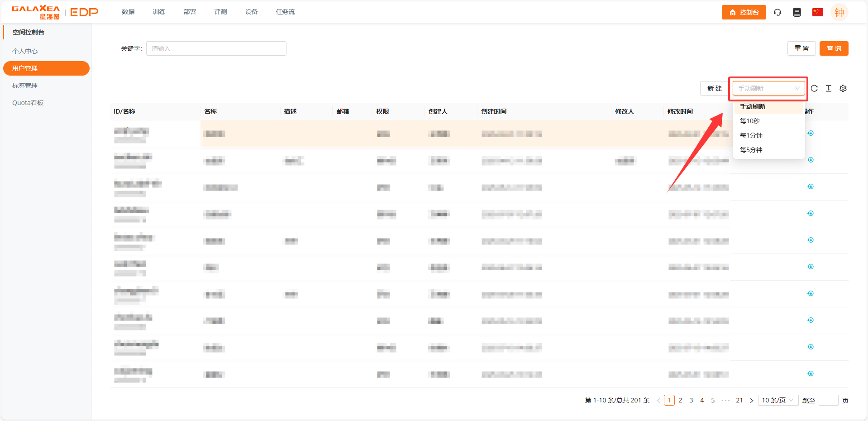Open Quota看板 in the sidebar
868x421 pixels.
point(28,103)
